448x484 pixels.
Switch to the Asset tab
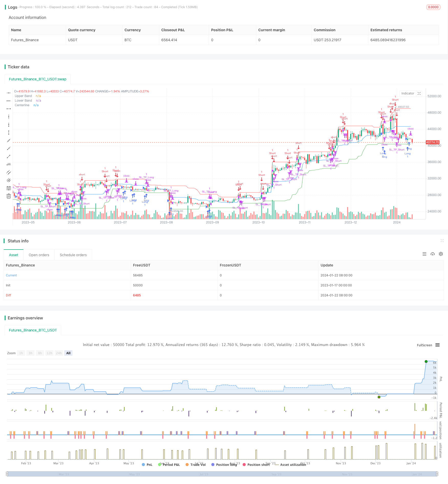[14, 255]
